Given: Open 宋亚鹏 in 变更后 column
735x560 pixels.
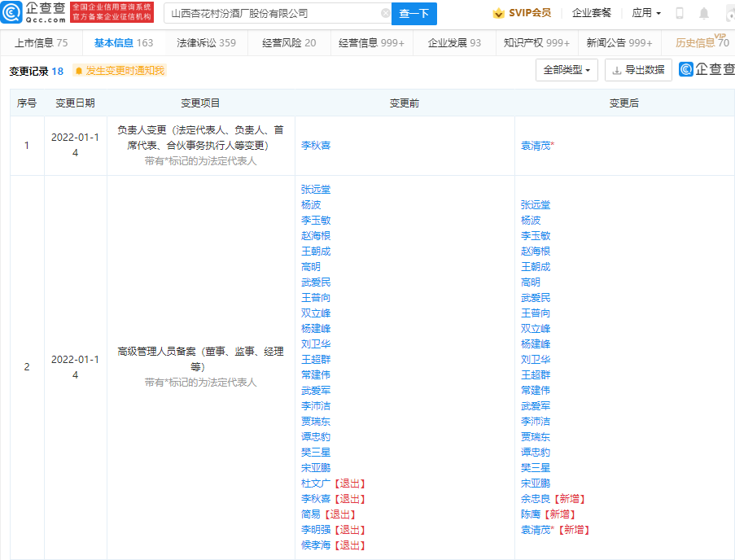Looking at the screenshot, I should coord(536,483).
